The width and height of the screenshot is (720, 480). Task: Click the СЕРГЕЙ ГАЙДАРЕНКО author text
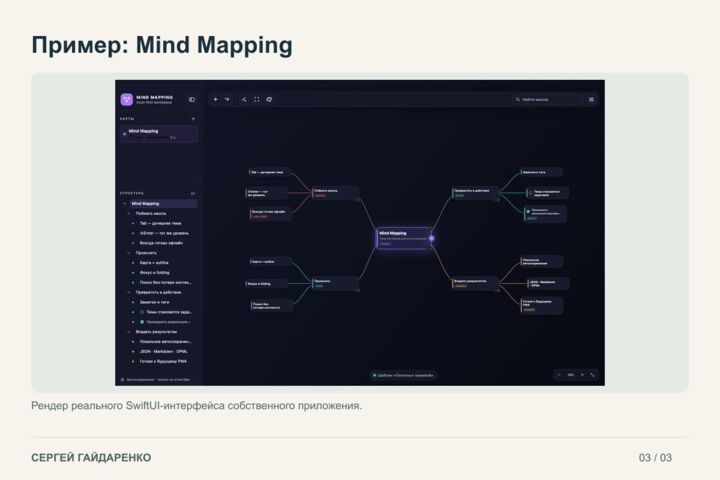pos(91,457)
